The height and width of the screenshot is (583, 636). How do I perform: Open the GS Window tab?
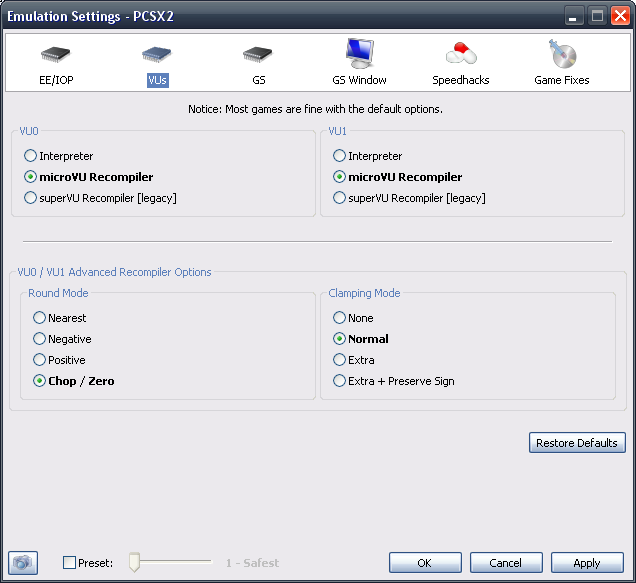[359, 62]
